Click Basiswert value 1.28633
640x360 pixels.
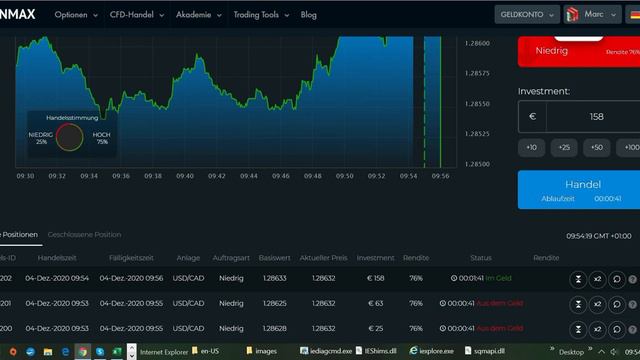(274, 278)
